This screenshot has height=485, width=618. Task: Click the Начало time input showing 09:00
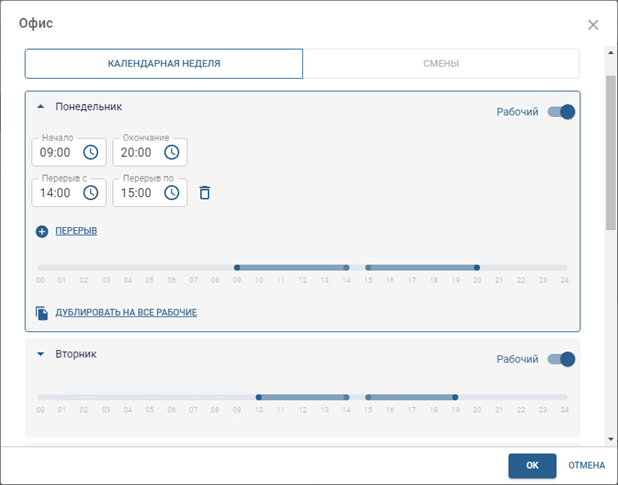55,153
